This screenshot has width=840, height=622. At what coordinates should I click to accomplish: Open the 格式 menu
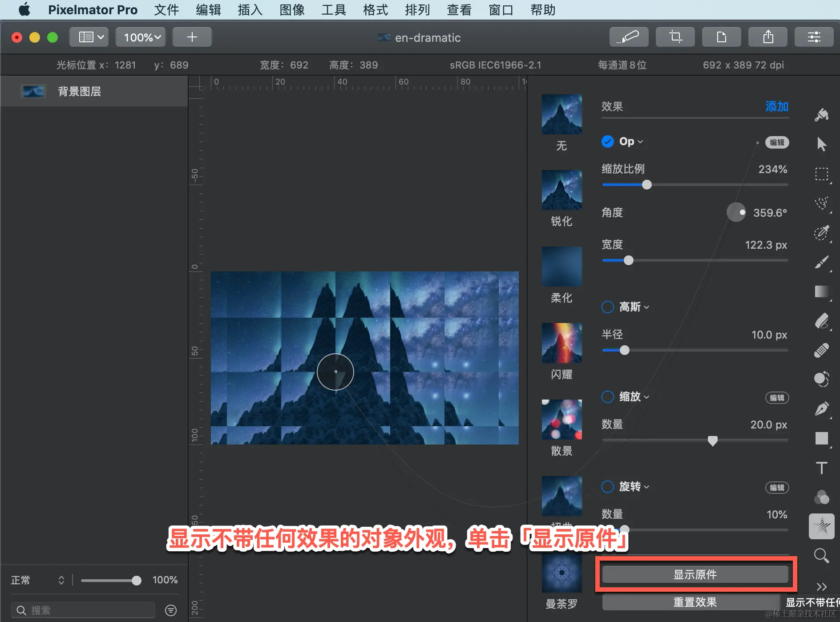[x=376, y=10]
